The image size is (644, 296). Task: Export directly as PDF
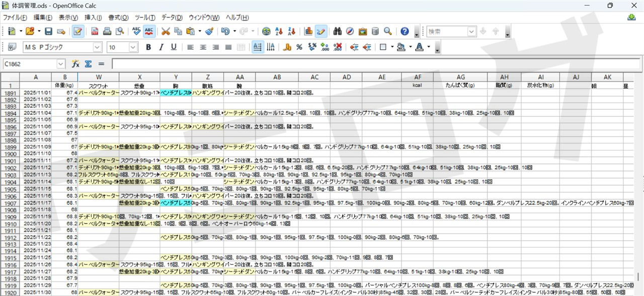pos(95,31)
